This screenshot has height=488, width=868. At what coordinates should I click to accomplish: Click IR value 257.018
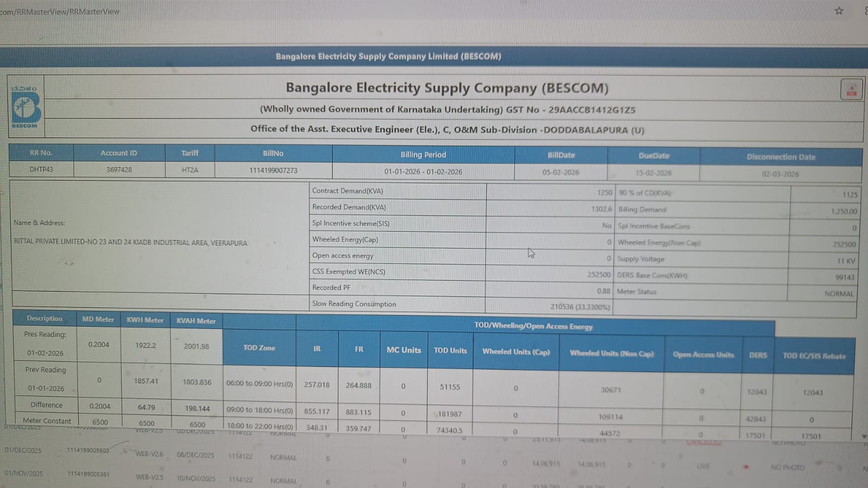coord(317,385)
